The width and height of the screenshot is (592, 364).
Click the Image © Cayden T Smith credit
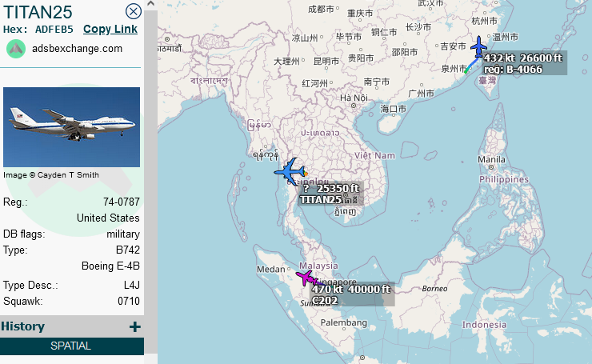[x=51, y=175]
